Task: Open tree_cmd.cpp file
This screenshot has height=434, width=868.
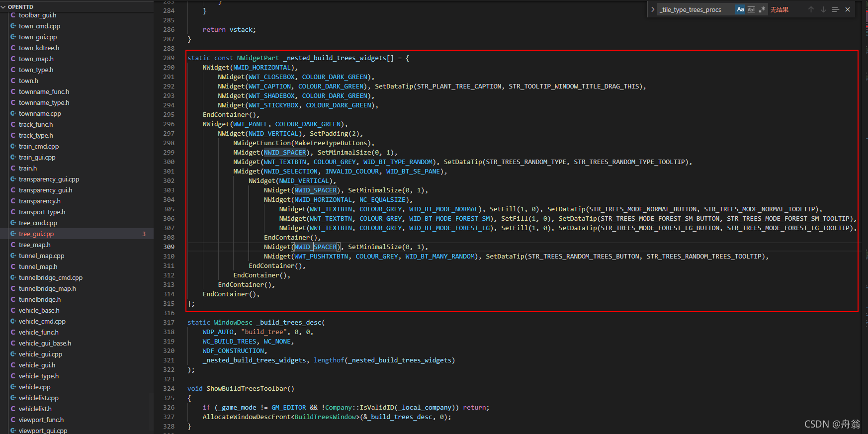Action: click(x=77, y=223)
